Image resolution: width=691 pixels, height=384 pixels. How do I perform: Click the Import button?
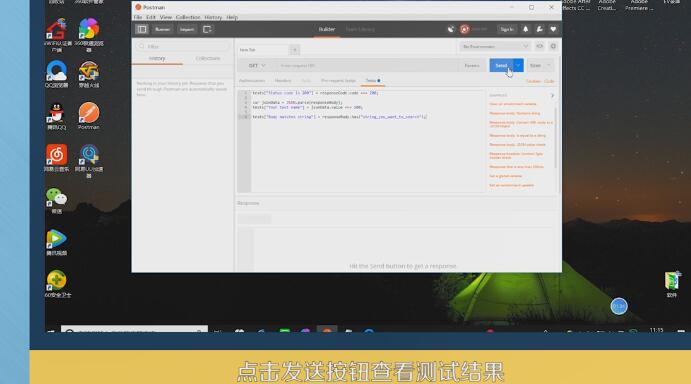pos(187,30)
